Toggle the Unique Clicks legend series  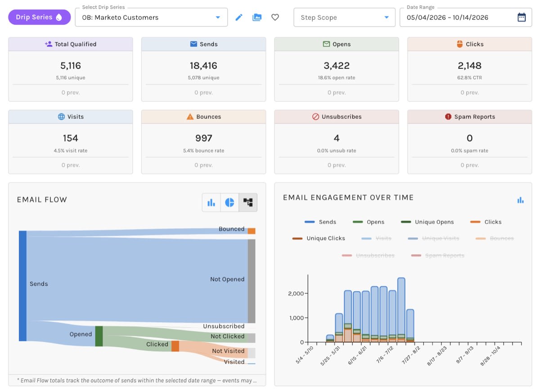coord(319,239)
